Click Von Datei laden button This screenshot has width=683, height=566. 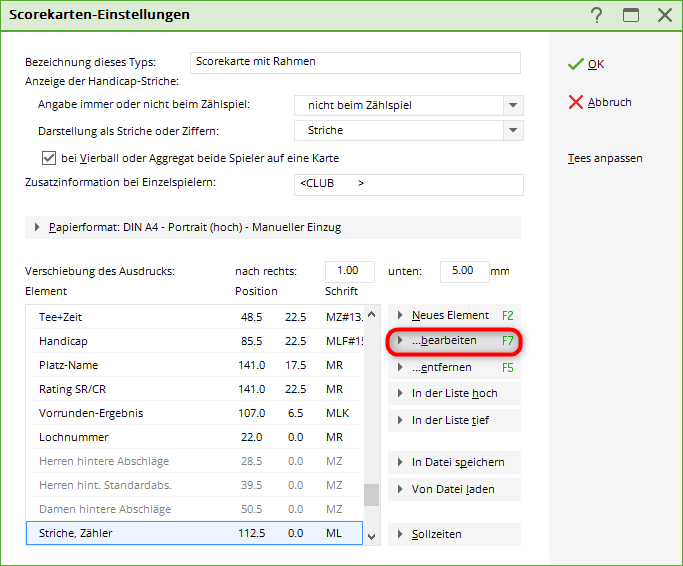click(x=453, y=489)
